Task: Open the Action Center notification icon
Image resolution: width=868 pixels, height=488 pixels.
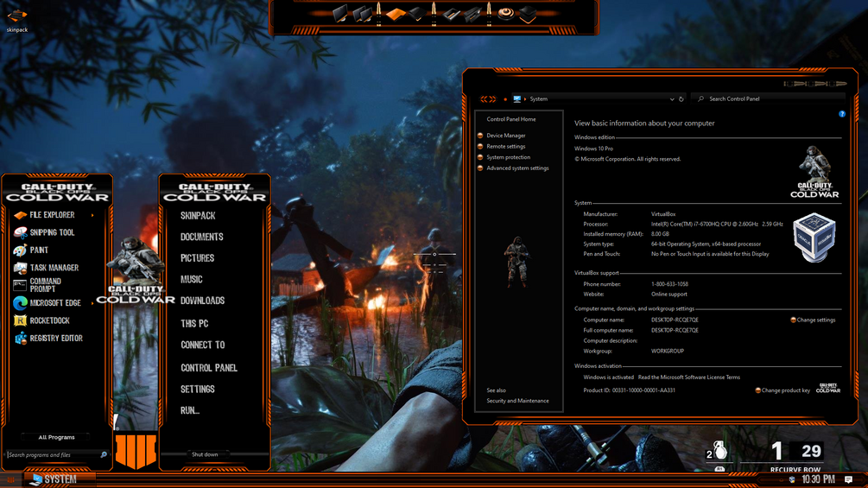Action: (848, 479)
